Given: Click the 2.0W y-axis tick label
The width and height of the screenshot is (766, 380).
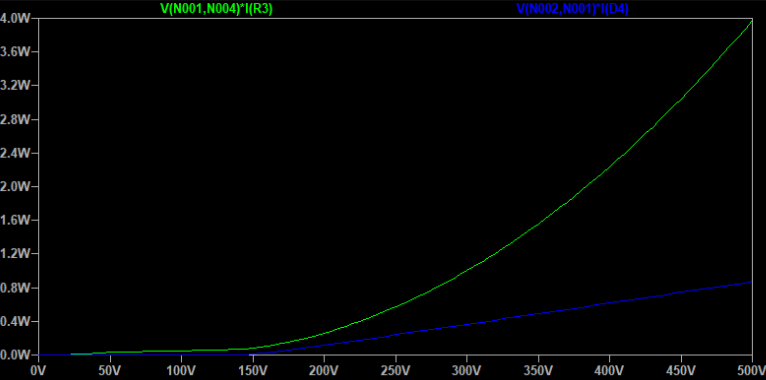Looking at the screenshot, I should pos(16,187).
